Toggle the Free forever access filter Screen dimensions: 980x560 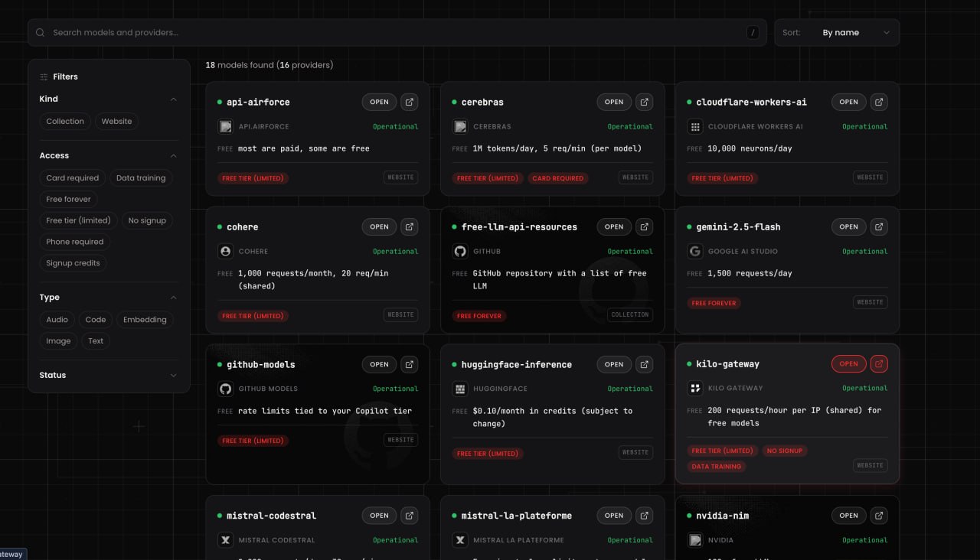(x=68, y=199)
